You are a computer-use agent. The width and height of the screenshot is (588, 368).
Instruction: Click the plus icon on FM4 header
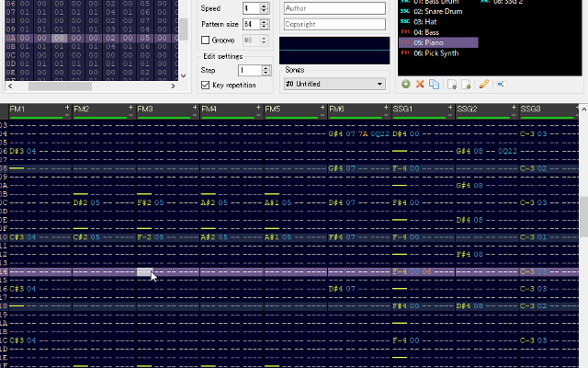tap(258, 108)
